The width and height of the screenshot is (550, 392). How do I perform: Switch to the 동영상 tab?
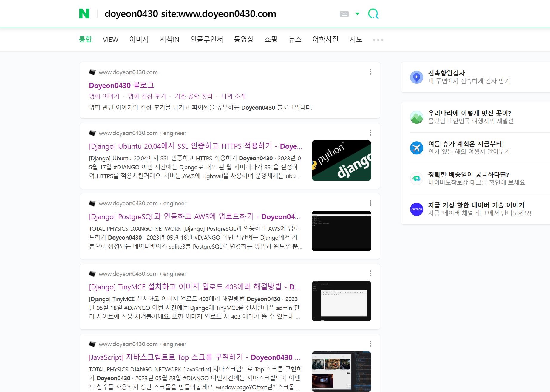(244, 39)
